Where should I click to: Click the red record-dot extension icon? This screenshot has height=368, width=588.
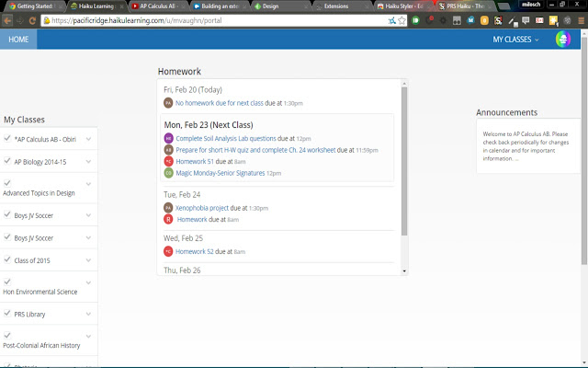tap(429, 20)
